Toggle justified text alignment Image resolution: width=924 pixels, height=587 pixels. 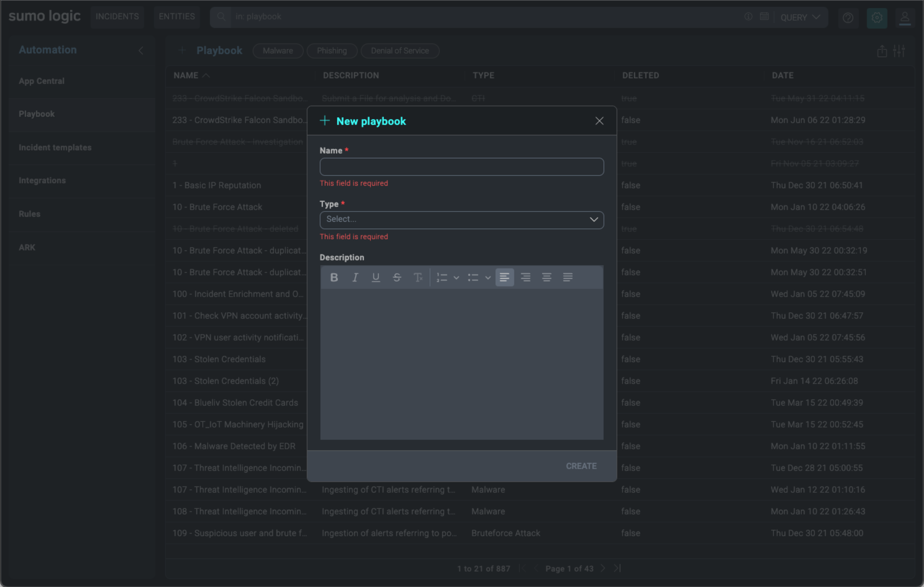(x=568, y=277)
